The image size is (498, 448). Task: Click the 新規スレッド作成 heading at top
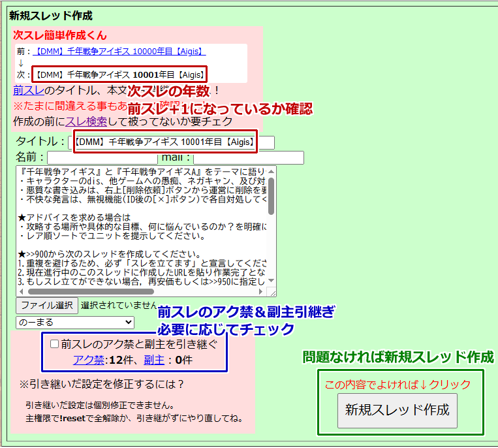51,16
